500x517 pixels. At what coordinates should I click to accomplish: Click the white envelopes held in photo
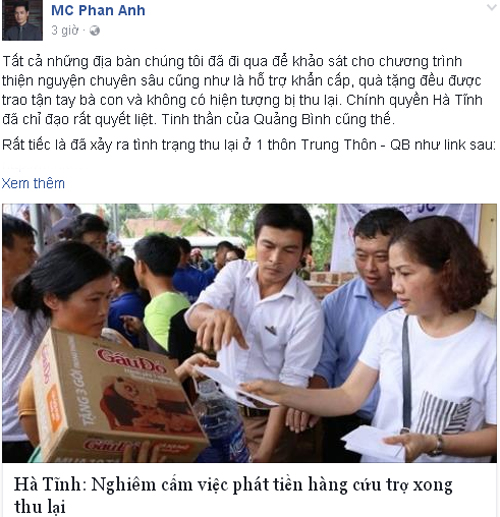373,443
